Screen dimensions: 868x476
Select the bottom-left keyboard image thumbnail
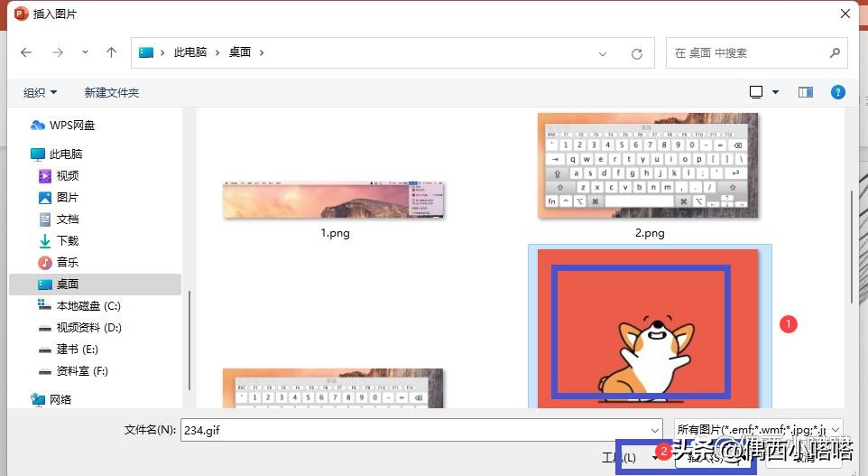pyautogui.click(x=333, y=388)
